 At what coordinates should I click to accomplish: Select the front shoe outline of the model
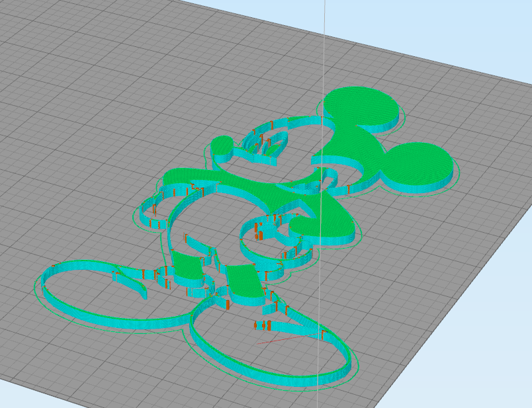pos(271,343)
